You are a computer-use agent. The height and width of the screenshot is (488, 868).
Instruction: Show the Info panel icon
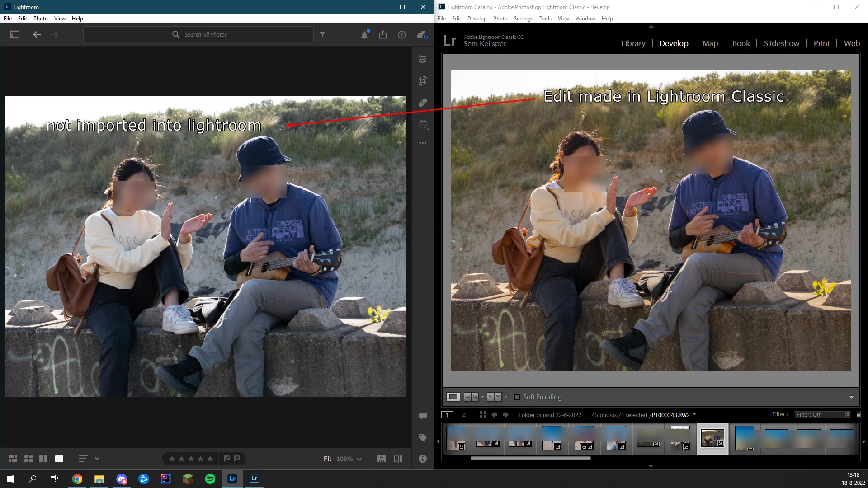[x=422, y=459]
